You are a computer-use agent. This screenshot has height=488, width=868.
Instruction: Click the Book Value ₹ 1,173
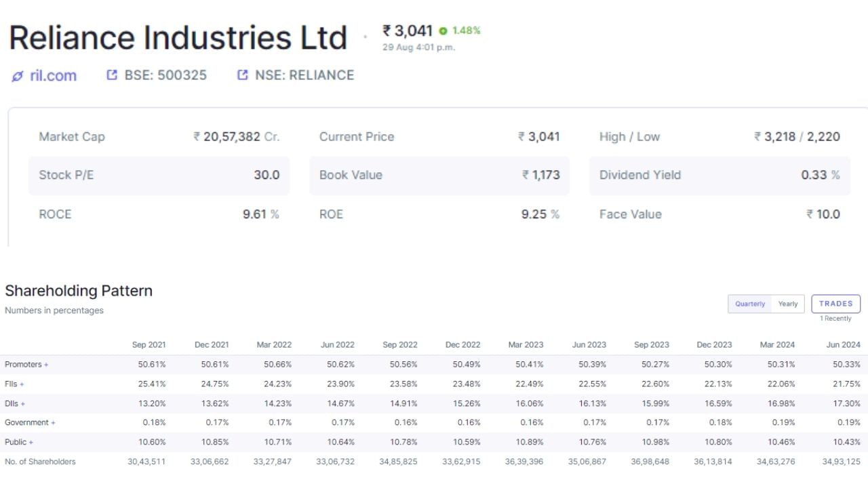click(x=540, y=175)
